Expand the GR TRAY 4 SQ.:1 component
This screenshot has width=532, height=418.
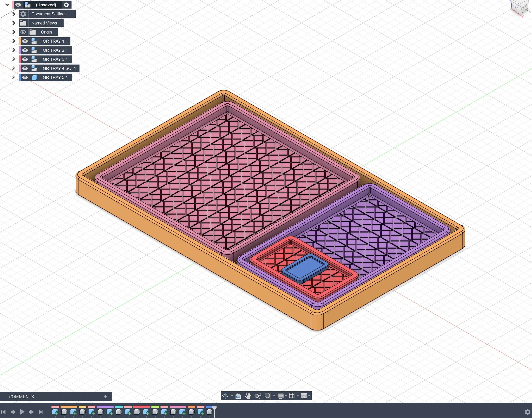13,68
